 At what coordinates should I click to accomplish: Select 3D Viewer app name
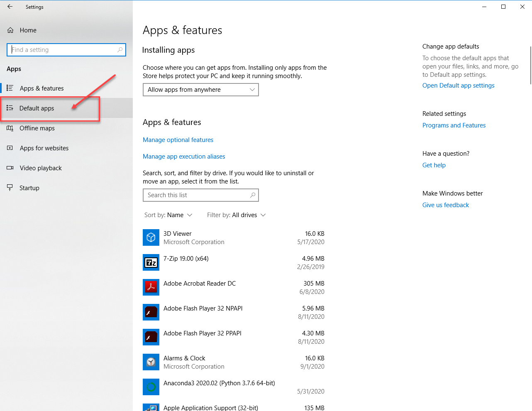click(178, 234)
